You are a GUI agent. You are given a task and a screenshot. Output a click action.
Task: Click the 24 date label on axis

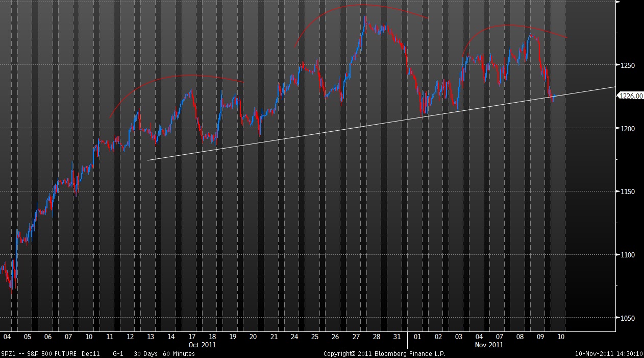(294, 337)
